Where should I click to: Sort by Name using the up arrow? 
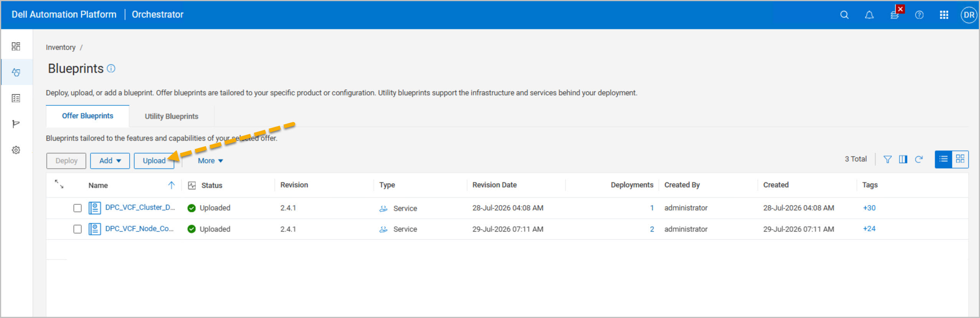tap(171, 185)
